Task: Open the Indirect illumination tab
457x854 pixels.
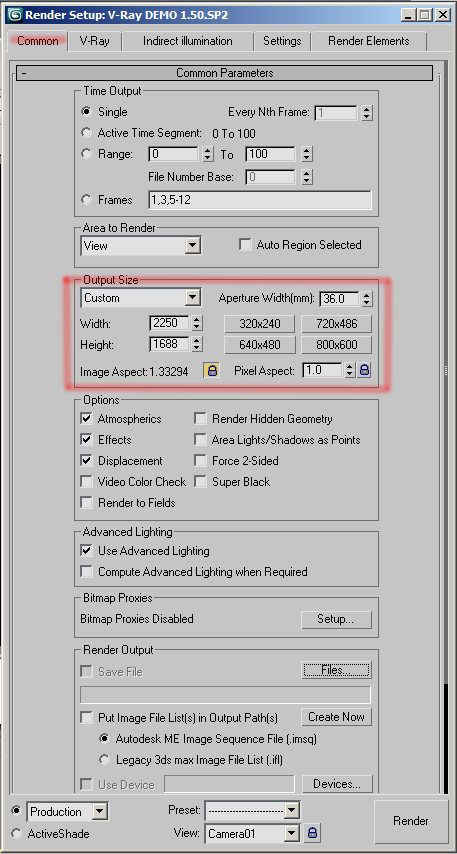Action: (187, 41)
